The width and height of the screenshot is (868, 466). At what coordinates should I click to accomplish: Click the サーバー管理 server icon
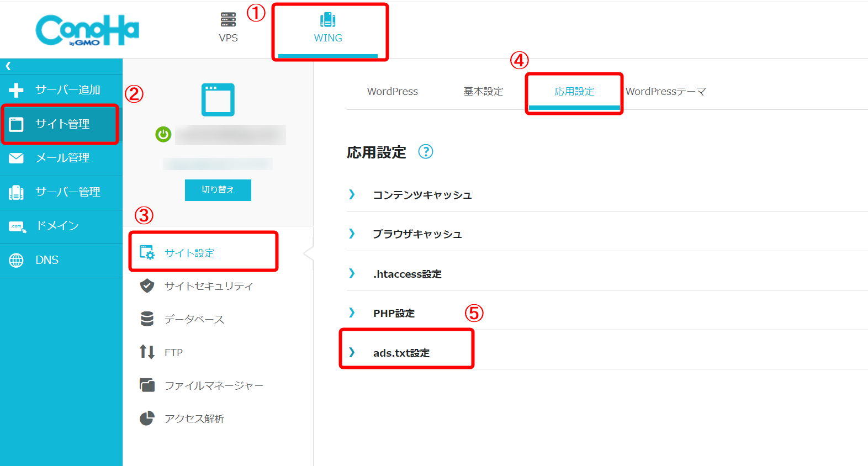17,192
